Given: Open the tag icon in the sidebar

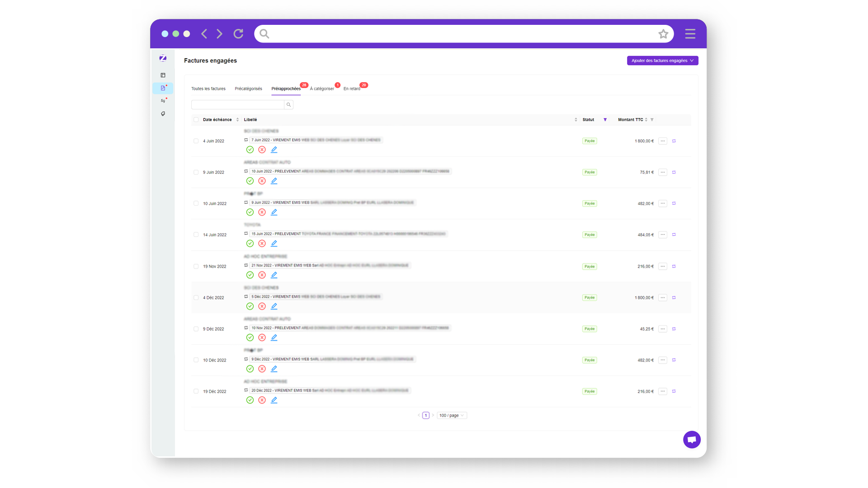Looking at the screenshot, I should pyautogui.click(x=163, y=113).
